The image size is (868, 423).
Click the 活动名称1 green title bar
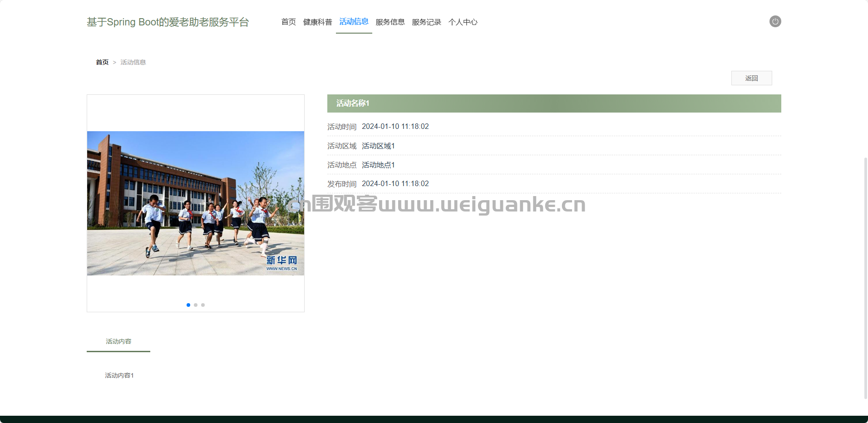(x=554, y=103)
